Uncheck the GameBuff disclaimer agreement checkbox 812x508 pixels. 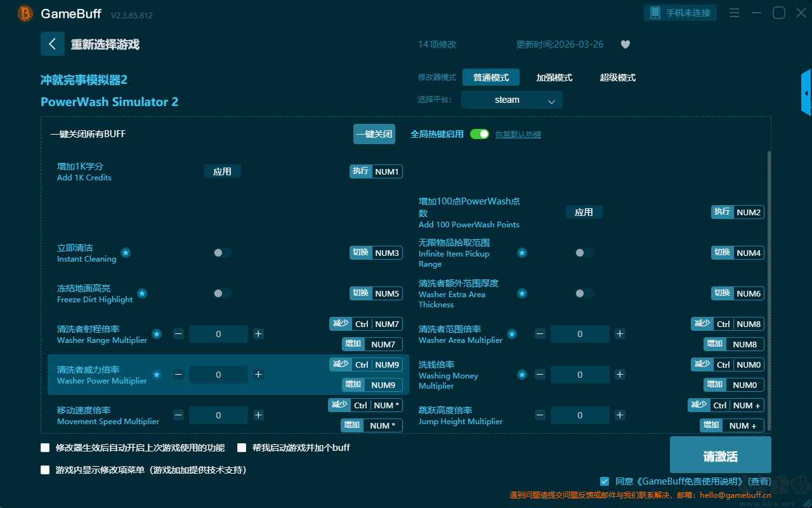pos(605,481)
